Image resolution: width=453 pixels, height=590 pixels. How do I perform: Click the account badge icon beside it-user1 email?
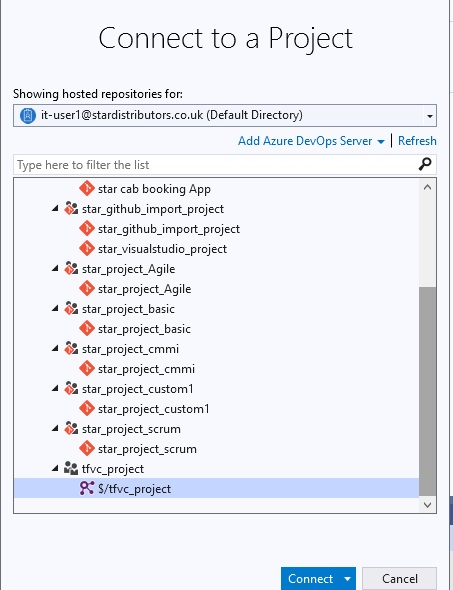pos(27,115)
